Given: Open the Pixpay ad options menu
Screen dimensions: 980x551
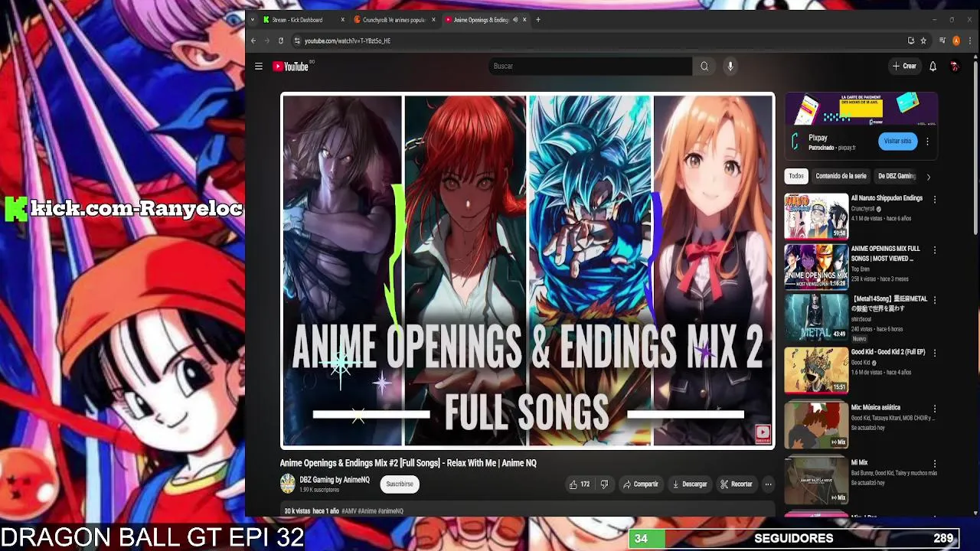Looking at the screenshot, I should (927, 142).
